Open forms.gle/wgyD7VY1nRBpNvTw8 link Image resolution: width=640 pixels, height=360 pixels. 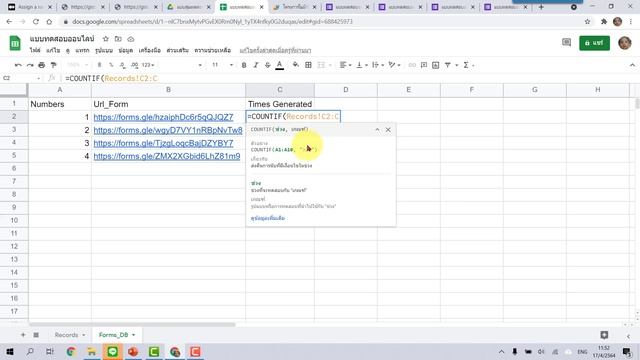click(x=168, y=130)
